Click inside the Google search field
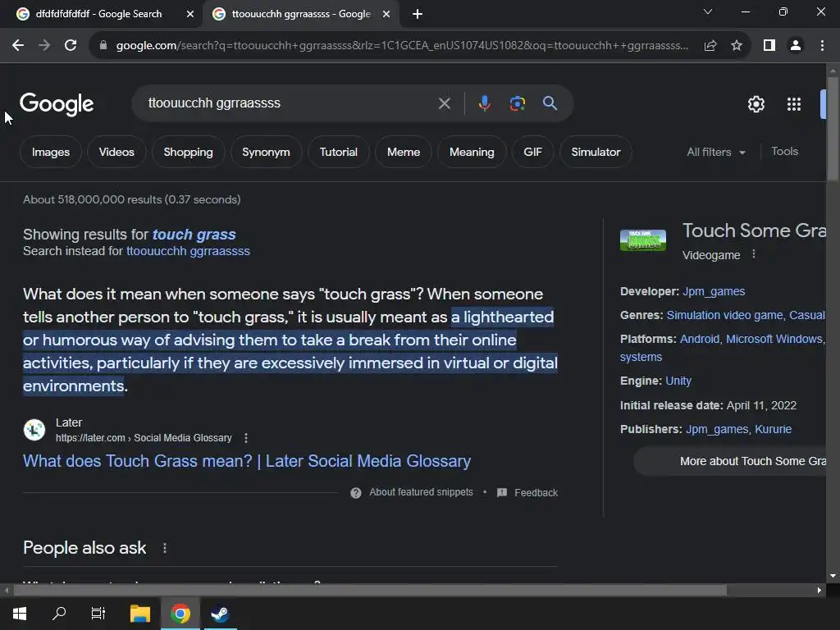This screenshot has width=840, height=630. (x=290, y=103)
